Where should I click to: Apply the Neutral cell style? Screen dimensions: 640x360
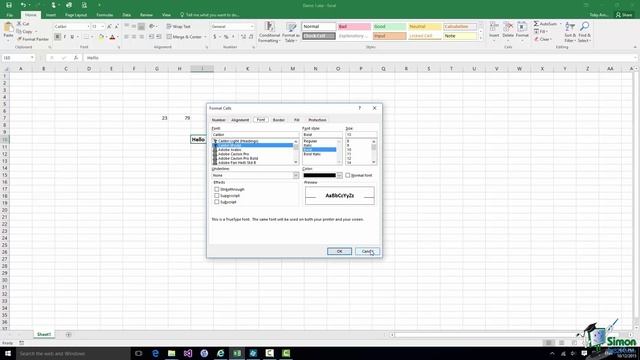[424, 27]
